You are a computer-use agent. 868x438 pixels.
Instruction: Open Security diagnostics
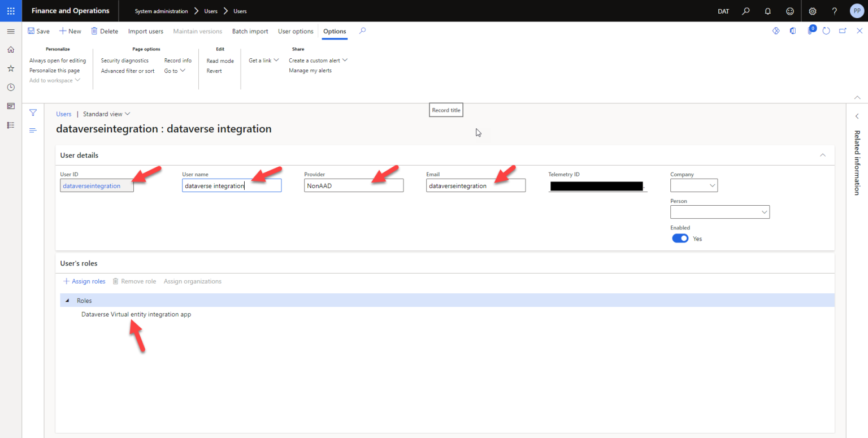coord(125,60)
